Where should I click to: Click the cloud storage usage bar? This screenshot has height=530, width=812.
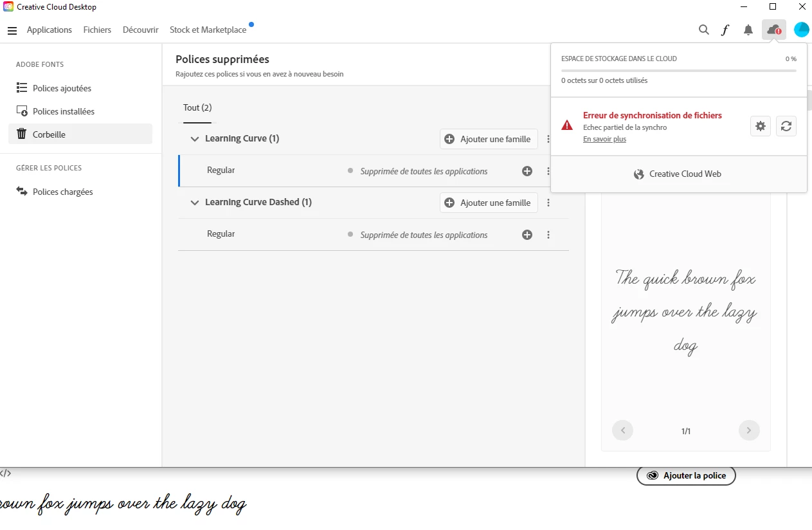point(679,70)
